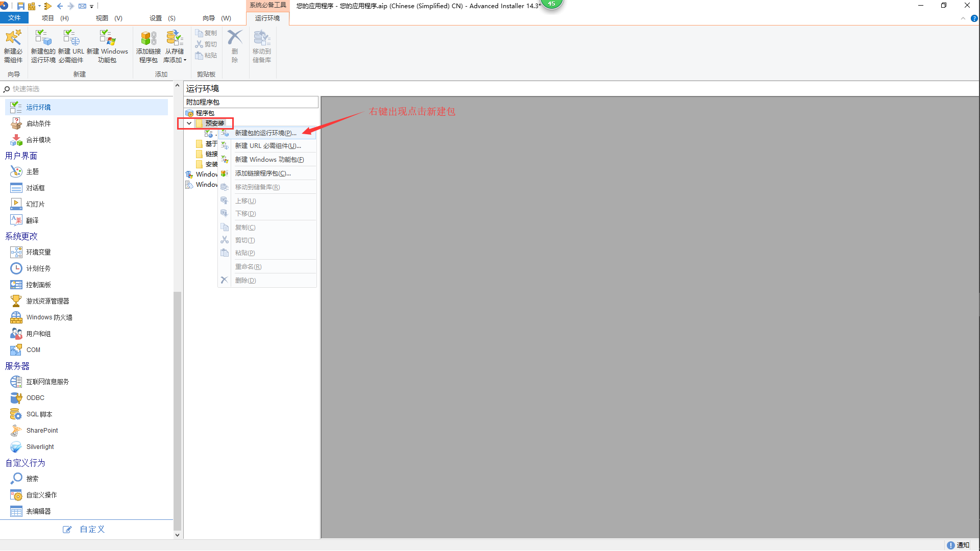Open quick access toolbar customize dropdown
The image size is (980, 551).
[92, 7]
